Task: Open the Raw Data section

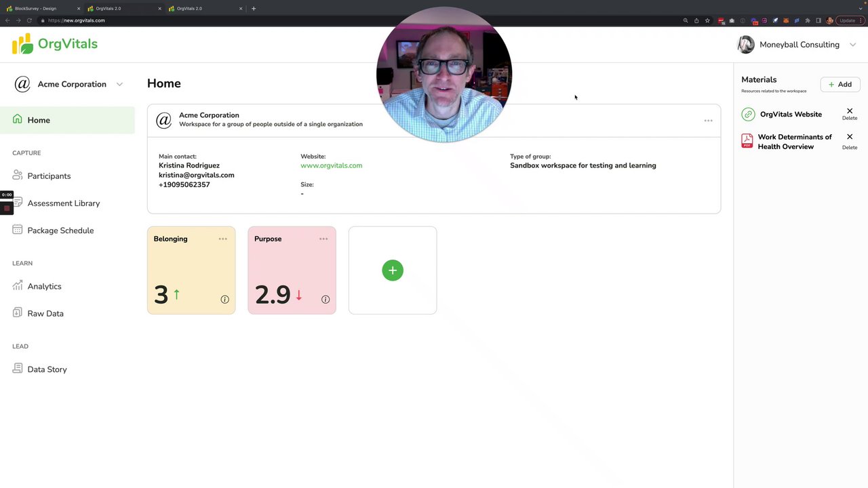Action: [45, 313]
